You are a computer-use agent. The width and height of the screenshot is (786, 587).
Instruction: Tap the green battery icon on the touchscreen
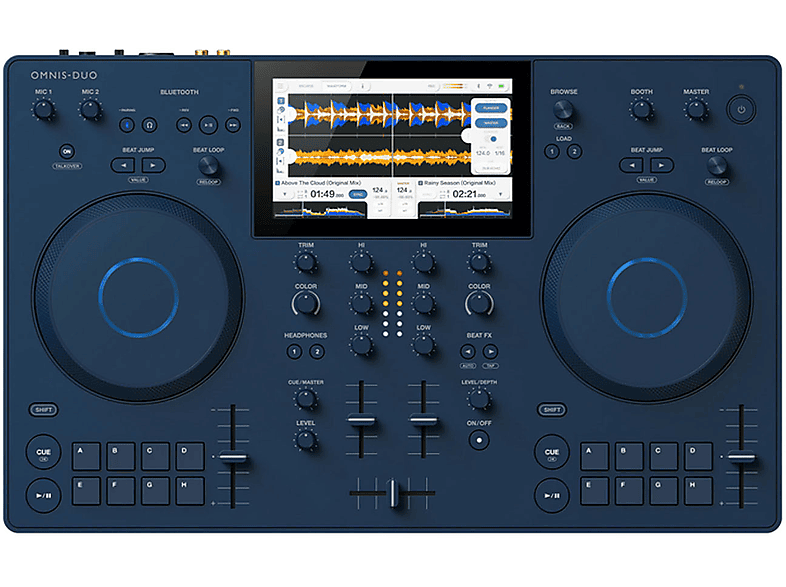[501, 86]
